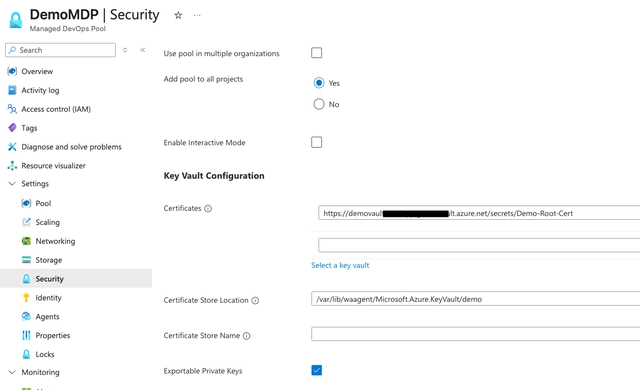Click the Certificate Store Name info icon

coord(247,336)
